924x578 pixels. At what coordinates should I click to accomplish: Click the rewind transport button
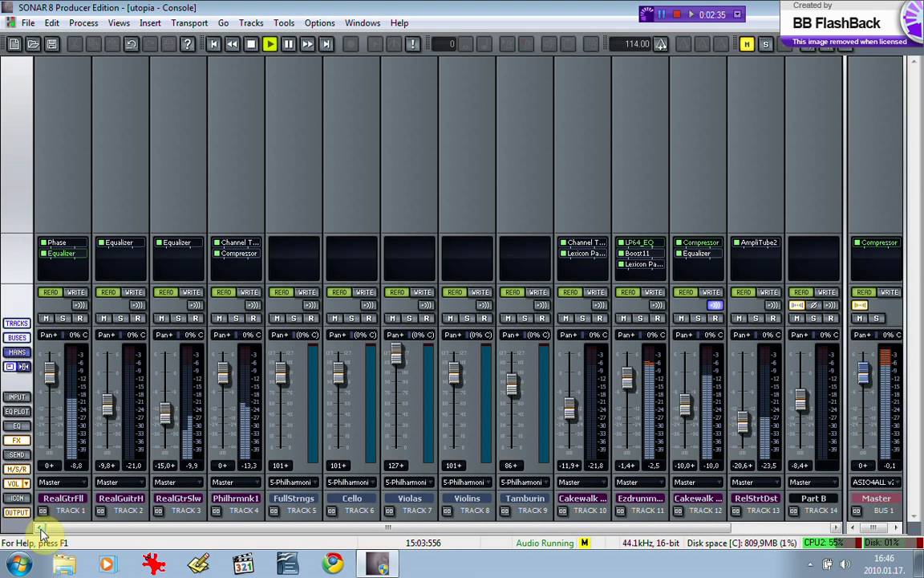pos(232,44)
